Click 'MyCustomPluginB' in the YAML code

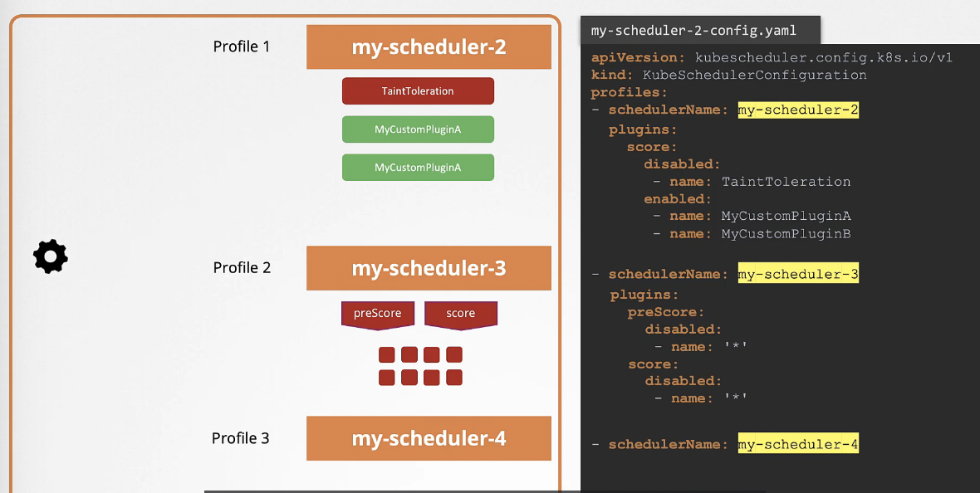786,234
